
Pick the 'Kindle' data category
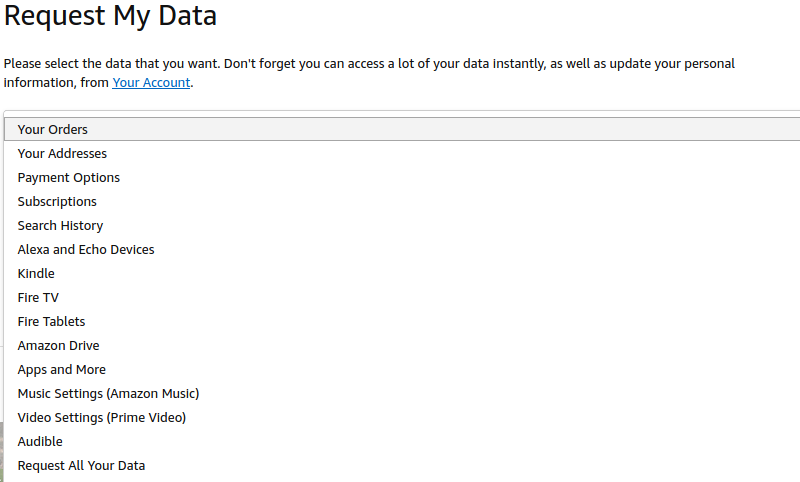[x=36, y=274]
